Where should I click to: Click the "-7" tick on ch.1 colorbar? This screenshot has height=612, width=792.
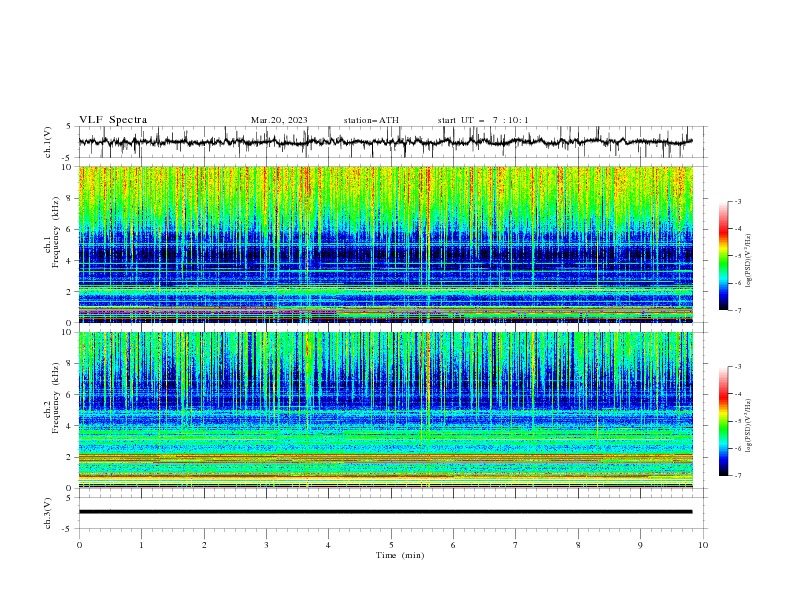click(737, 310)
